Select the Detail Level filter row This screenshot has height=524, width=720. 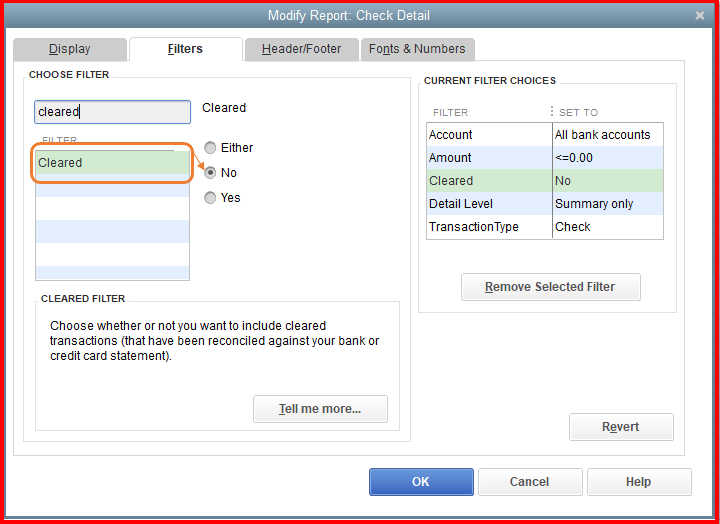488,204
